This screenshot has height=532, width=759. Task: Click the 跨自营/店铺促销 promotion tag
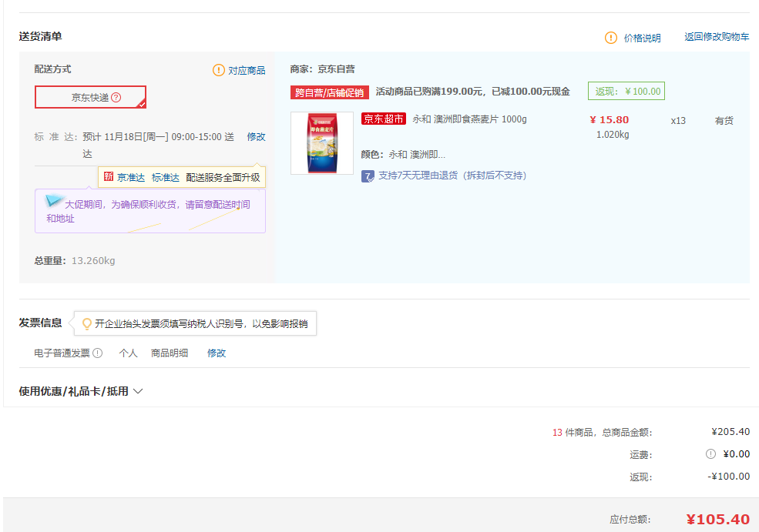330,92
